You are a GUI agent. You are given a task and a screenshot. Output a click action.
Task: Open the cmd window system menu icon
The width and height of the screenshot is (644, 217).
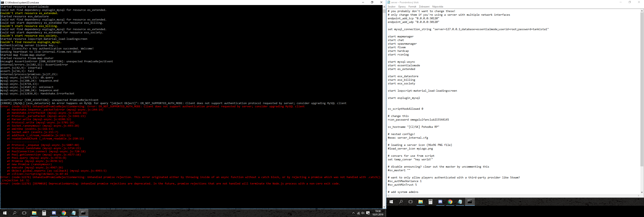(2, 2)
